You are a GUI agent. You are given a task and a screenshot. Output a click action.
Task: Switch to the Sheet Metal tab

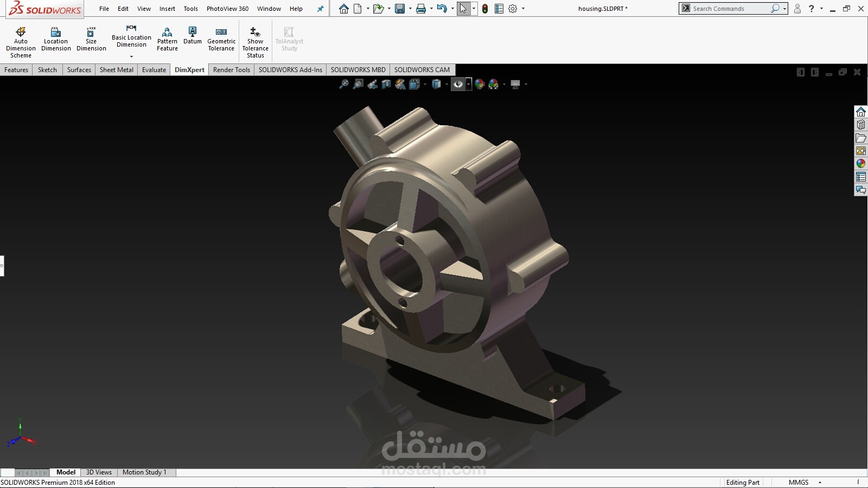coord(117,70)
